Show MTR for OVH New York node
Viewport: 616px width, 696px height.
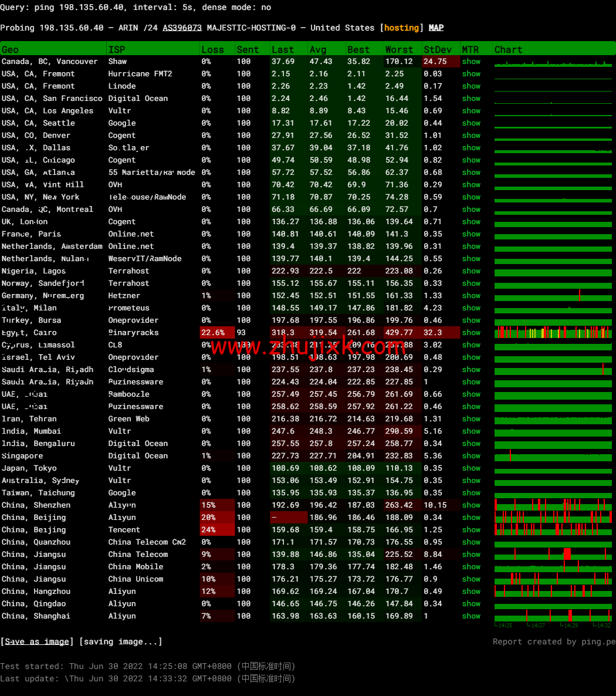point(472,197)
